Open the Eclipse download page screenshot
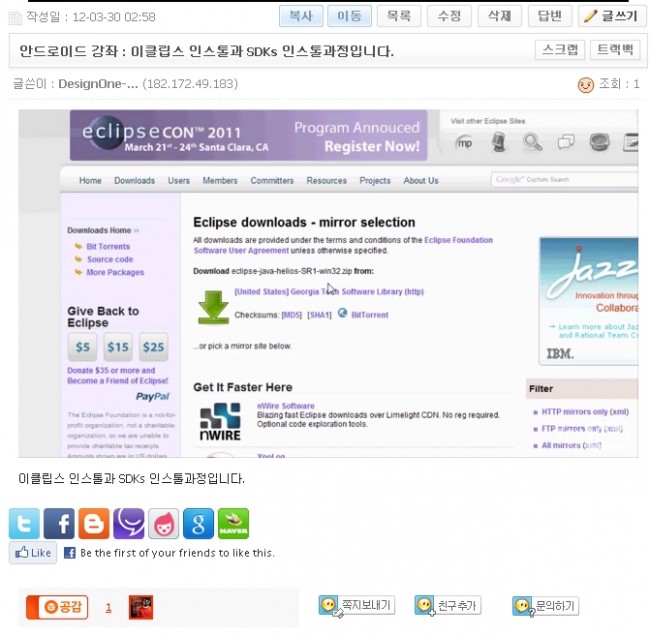The image size is (650, 635). (x=328, y=283)
